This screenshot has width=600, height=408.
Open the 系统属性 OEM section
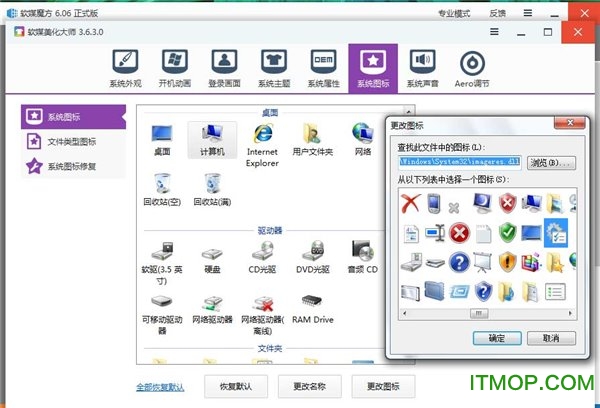coord(322,68)
